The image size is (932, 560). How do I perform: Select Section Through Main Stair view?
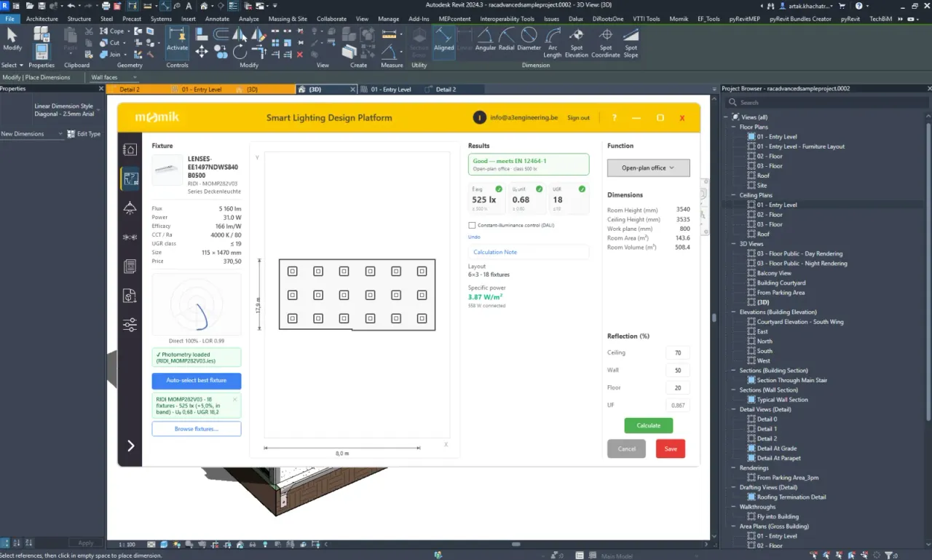tap(792, 380)
